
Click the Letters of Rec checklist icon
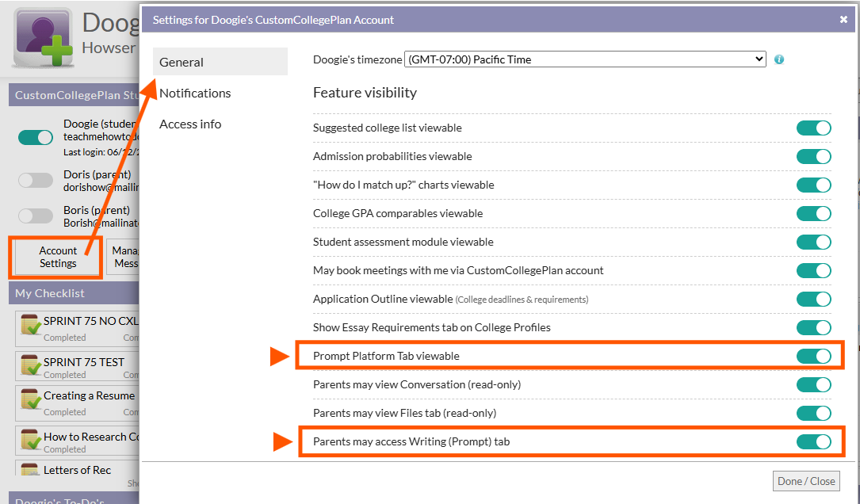(x=30, y=469)
